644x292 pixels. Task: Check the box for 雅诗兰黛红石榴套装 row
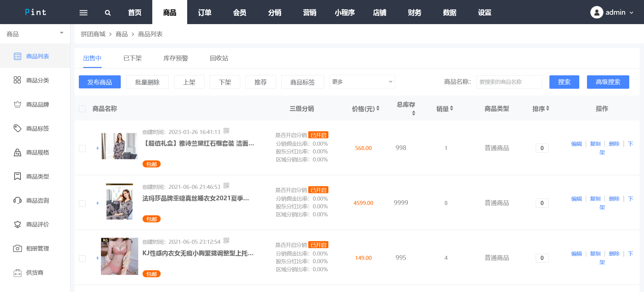point(82,148)
